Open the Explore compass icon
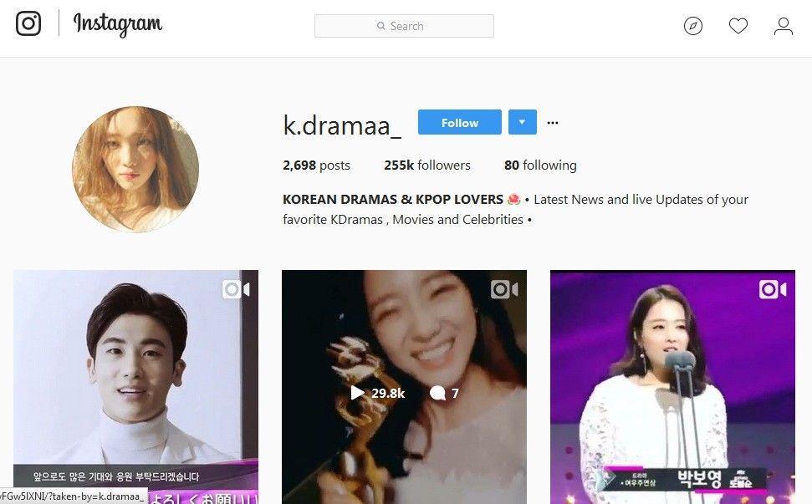The width and height of the screenshot is (812, 504). coord(693,26)
